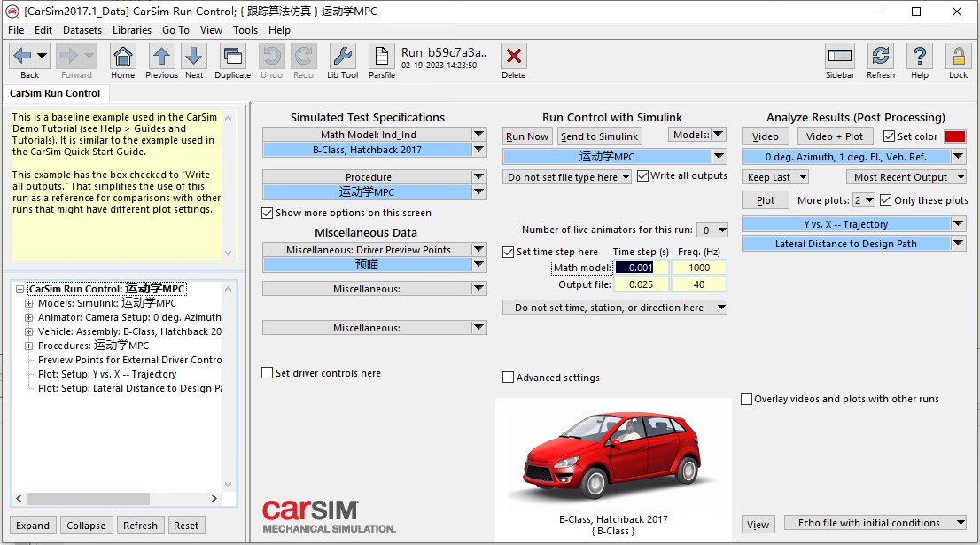Click the red hatchback vehicle image

coord(613,455)
